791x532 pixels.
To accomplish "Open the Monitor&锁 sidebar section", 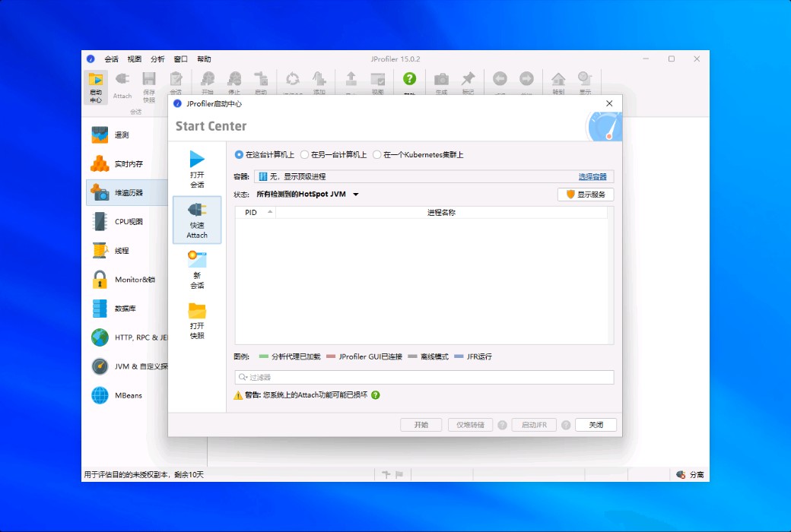I will tap(126, 280).
